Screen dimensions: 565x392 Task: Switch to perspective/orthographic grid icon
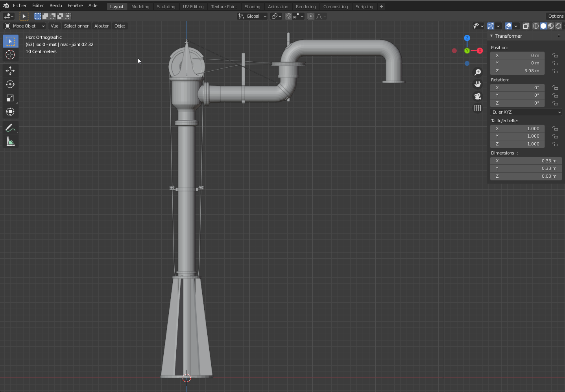point(478,108)
